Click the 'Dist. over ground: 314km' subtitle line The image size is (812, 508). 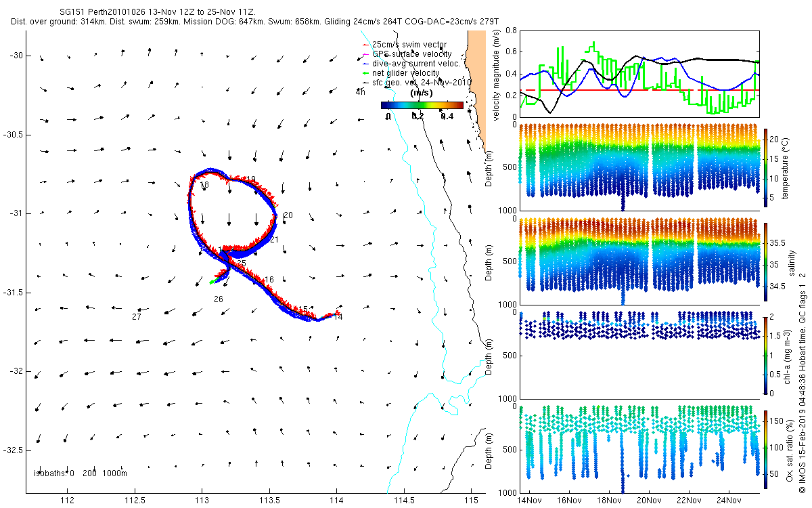[x=254, y=22]
